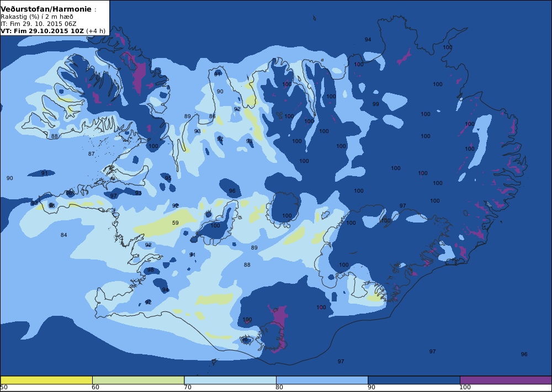Select the medium blue 80–90 legend band
This screenshot has width=552, height=392.
(322, 380)
